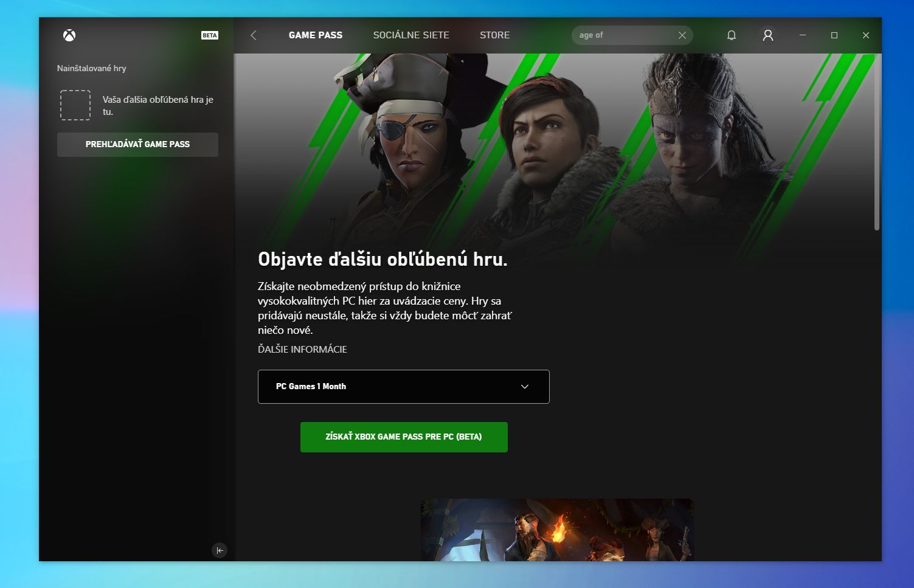The height and width of the screenshot is (588, 914).
Task: Go back with the left arrow
Action: [x=254, y=35]
